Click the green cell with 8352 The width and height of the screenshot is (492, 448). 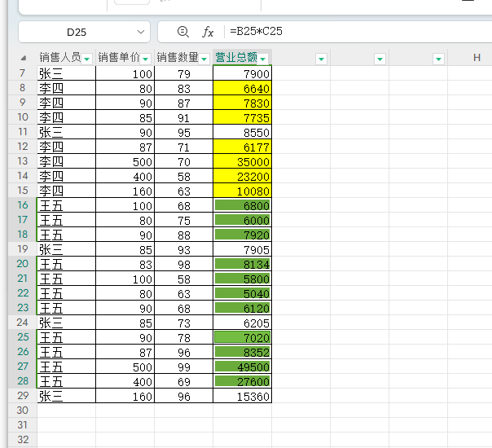click(242, 352)
